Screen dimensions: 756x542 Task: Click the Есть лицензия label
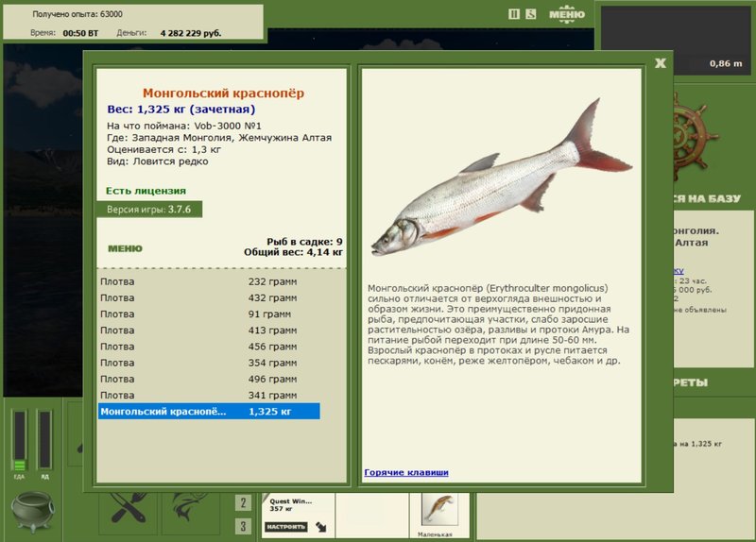click(x=146, y=191)
